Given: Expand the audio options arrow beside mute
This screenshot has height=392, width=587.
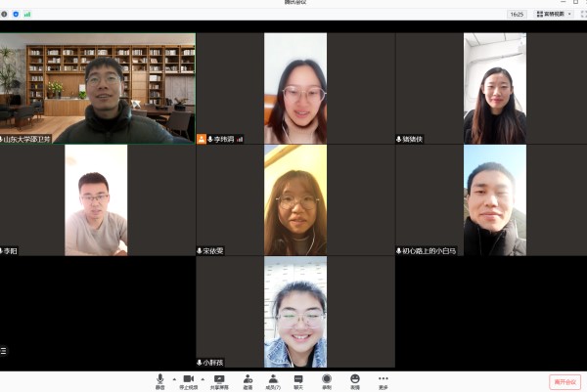Looking at the screenshot, I should tap(174, 377).
